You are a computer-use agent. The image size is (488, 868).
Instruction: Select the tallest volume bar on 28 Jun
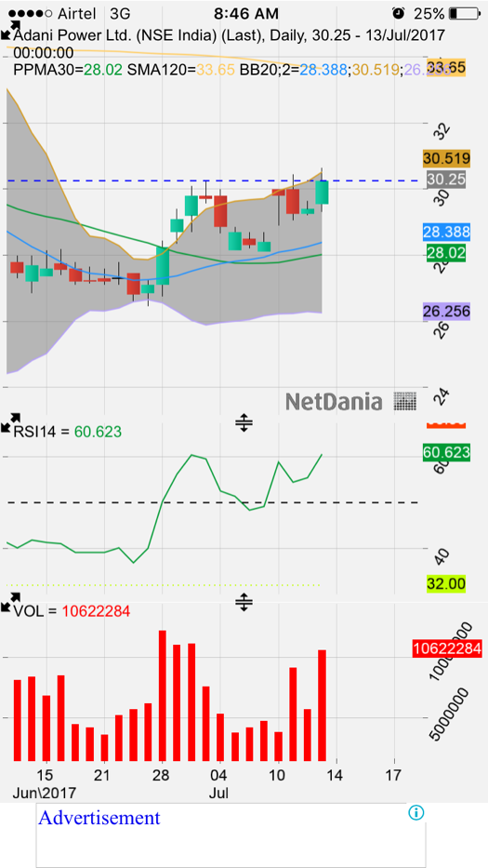[x=162, y=695]
